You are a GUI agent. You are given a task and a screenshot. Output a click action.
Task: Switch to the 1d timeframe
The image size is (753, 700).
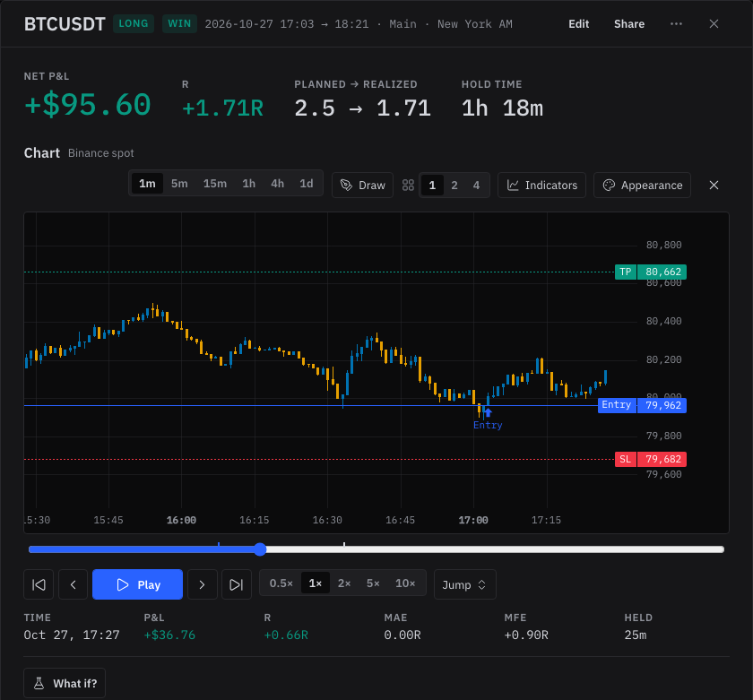(x=307, y=184)
